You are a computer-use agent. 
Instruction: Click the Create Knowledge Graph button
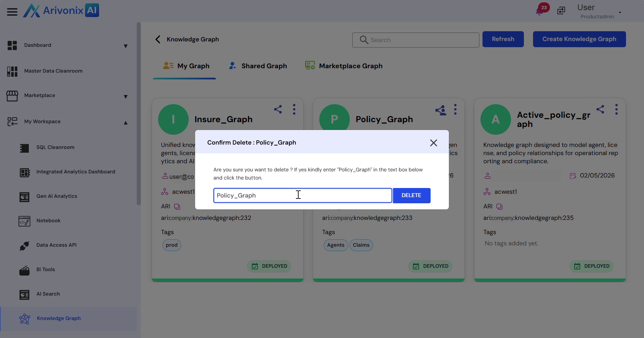coord(579,39)
